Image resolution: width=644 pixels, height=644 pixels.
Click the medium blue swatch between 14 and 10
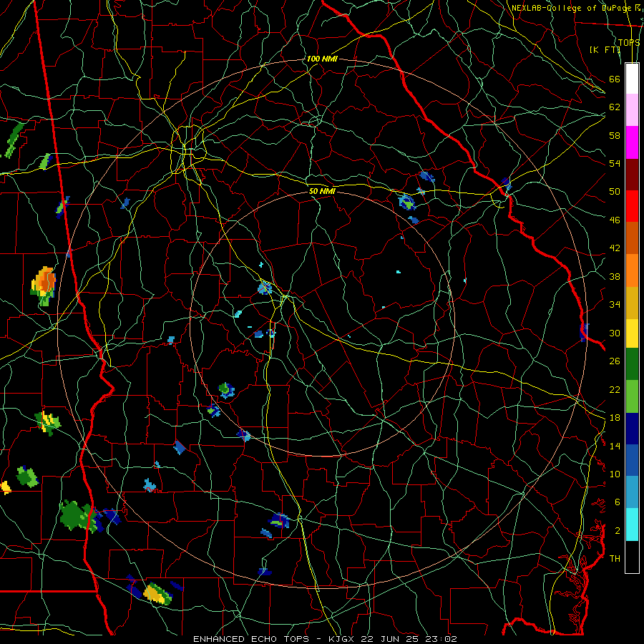(x=632, y=460)
